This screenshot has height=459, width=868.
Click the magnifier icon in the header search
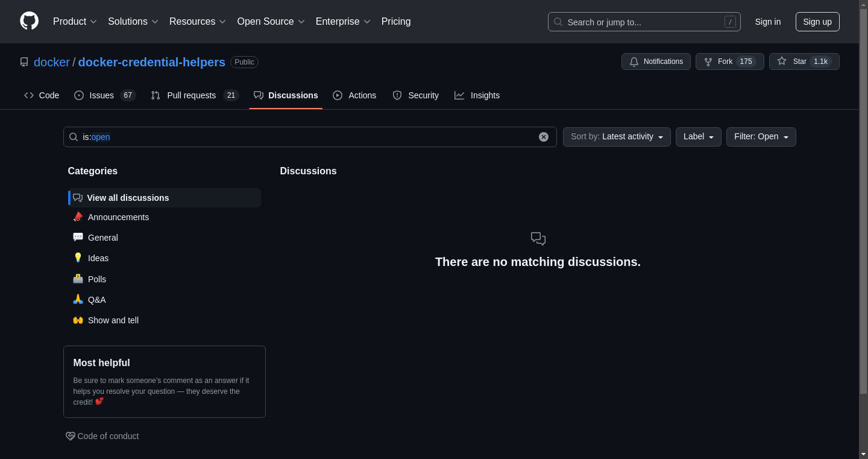[x=558, y=22]
